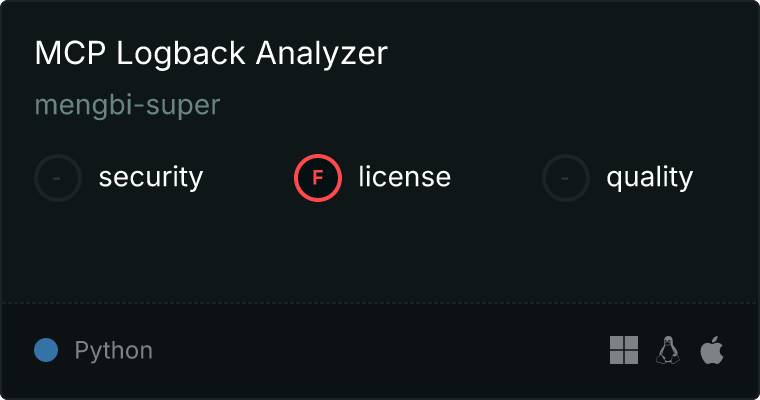Select the security label text
The height and width of the screenshot is (400, 760).
pos(151,177)
